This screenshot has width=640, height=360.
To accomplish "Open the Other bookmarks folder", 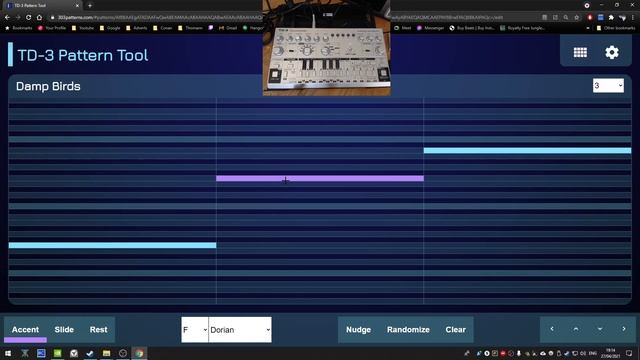I will coord(616,28).
